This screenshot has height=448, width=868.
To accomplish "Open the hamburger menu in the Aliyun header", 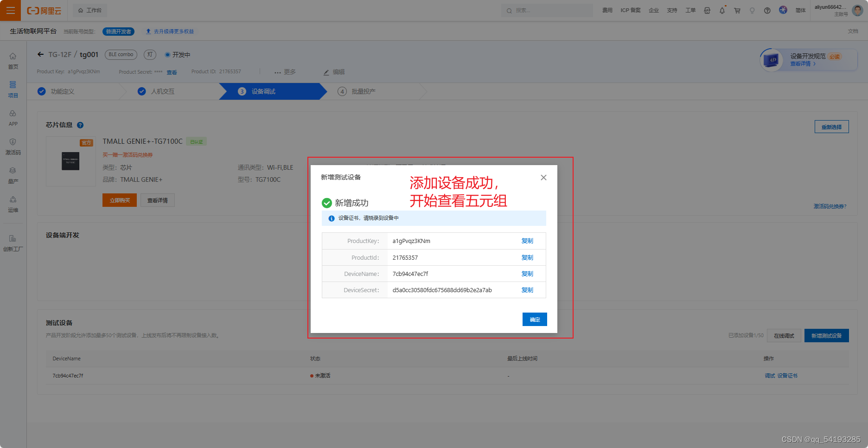I will (10, 10).
